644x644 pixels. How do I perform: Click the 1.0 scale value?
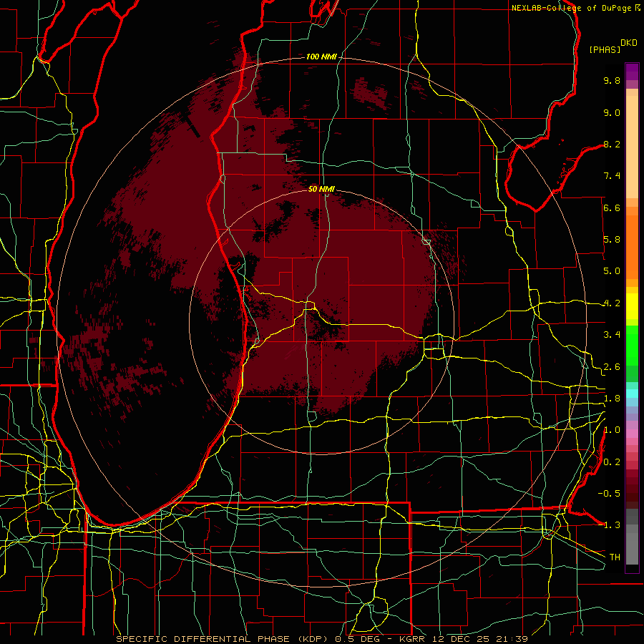click(x=612, y=430)
